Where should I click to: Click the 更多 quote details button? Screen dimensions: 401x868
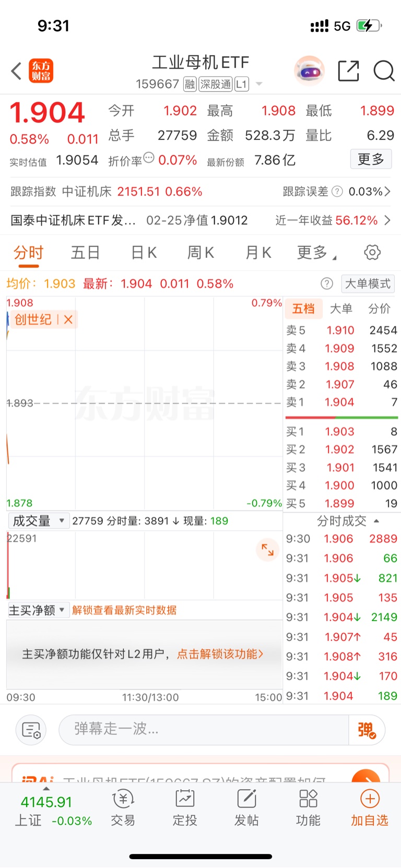tap(371, 159)
